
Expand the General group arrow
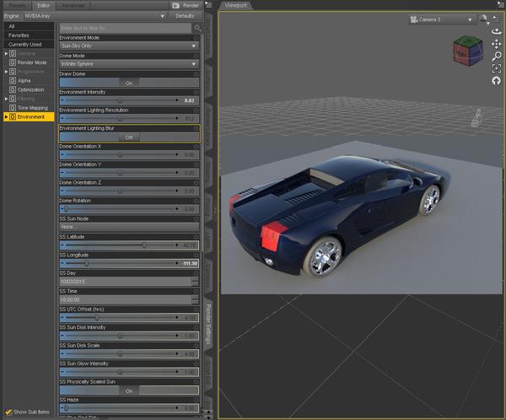pyautogui.click(x=6, y=54)
